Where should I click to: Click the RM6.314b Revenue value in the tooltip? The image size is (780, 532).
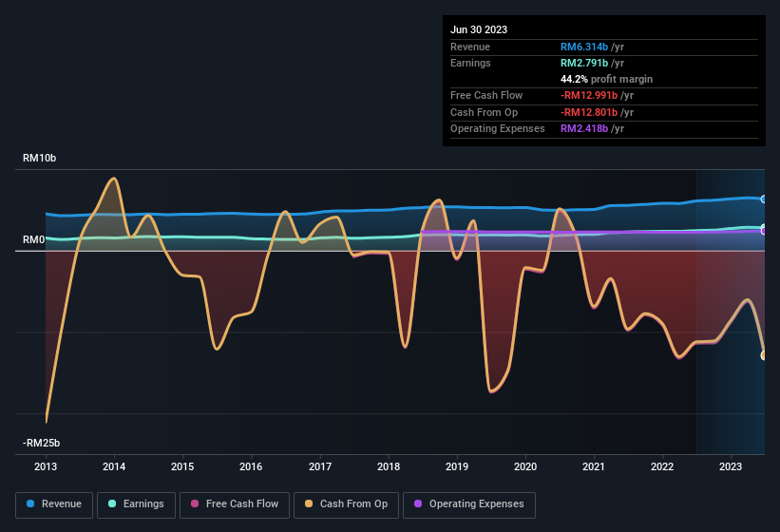[x=586, y=47]
